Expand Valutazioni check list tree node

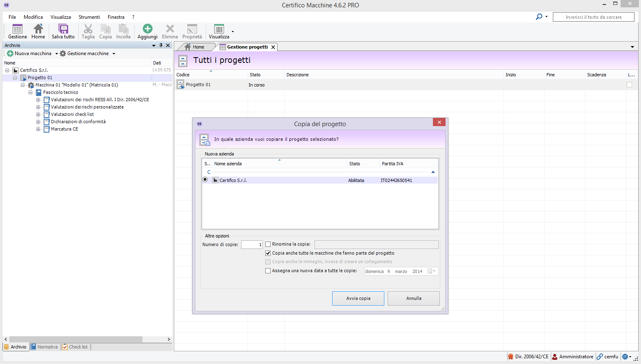[38, 115]
